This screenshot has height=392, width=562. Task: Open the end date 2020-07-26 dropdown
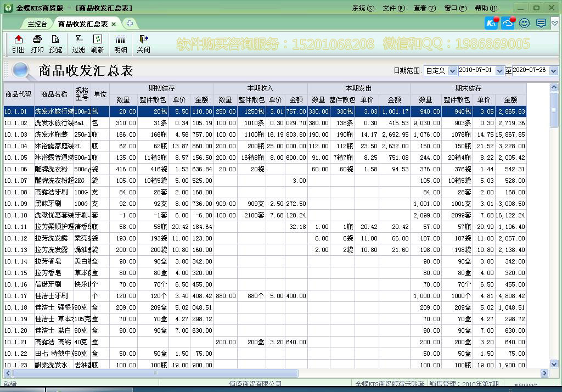(x=553, y=71)
